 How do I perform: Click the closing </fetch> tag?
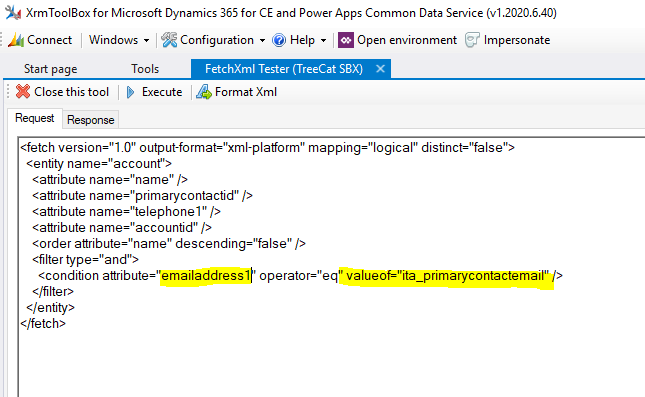click(43, 324)
